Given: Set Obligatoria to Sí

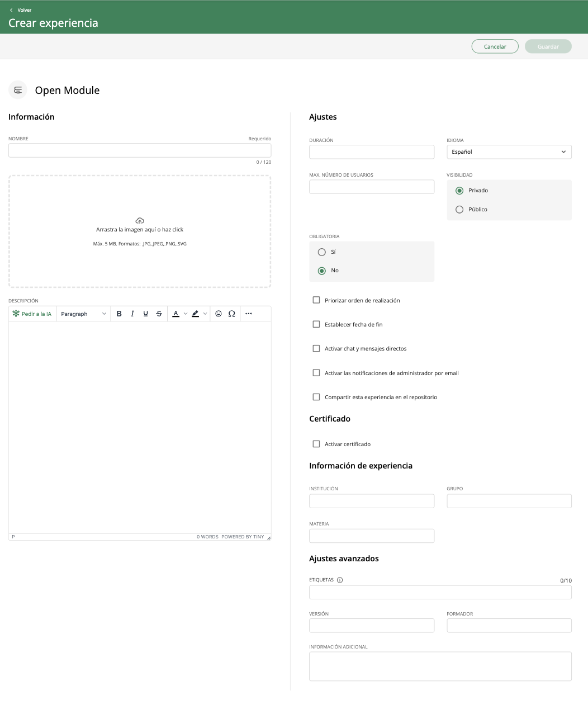Looking at the screenshot, I should click(322, 252).
